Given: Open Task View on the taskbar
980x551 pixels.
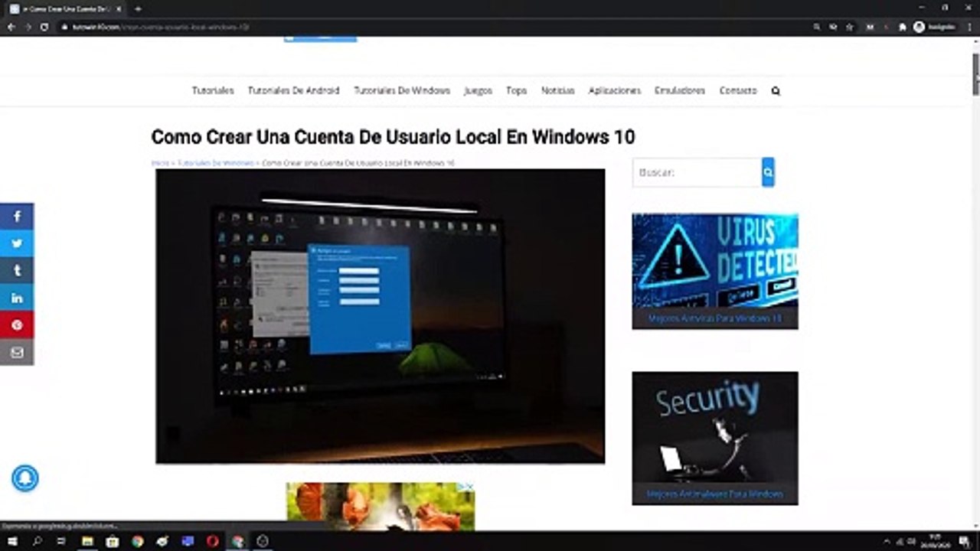Looking at the screenshot, I should click(61, 541).
